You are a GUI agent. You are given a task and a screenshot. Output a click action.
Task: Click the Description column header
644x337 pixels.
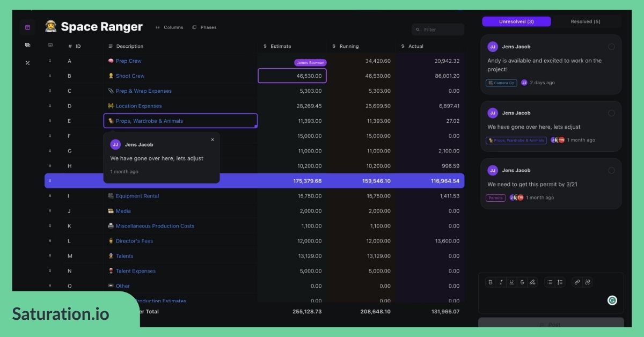tap(129, 46)
